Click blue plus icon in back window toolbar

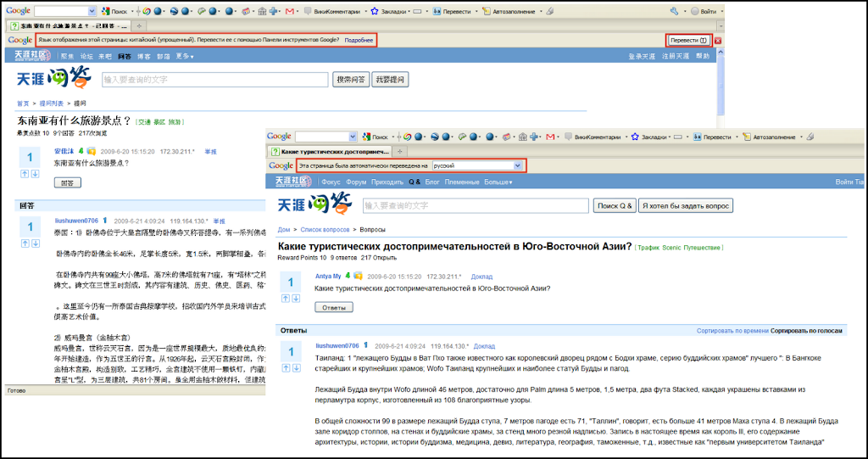pyautogui.click(x=273, y=11)
